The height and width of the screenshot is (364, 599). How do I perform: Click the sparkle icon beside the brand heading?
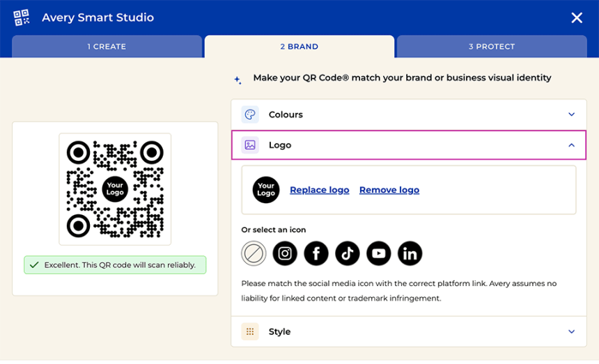(238, 80)
